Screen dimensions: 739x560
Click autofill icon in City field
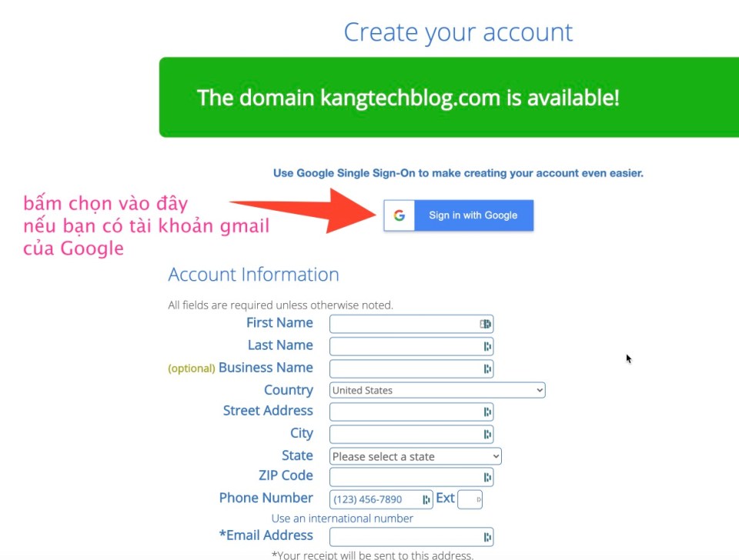487,435
